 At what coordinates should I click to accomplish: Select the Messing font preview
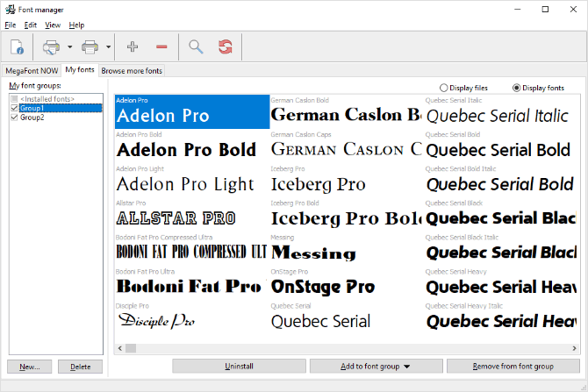point(347,249)
